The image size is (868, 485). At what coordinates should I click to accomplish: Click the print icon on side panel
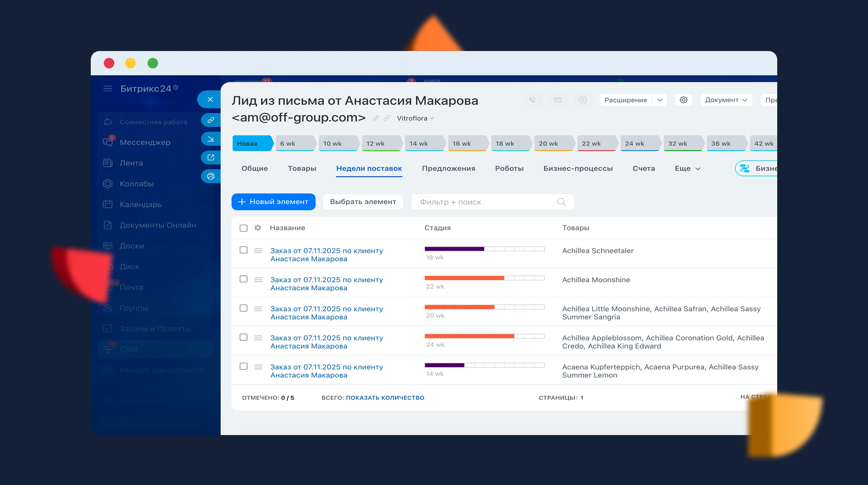click(211, 176)
